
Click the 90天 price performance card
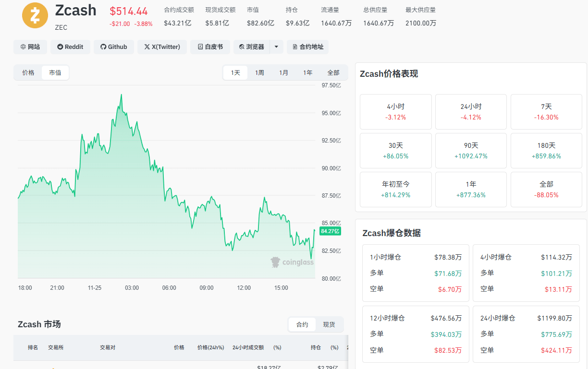click(471, 151)
